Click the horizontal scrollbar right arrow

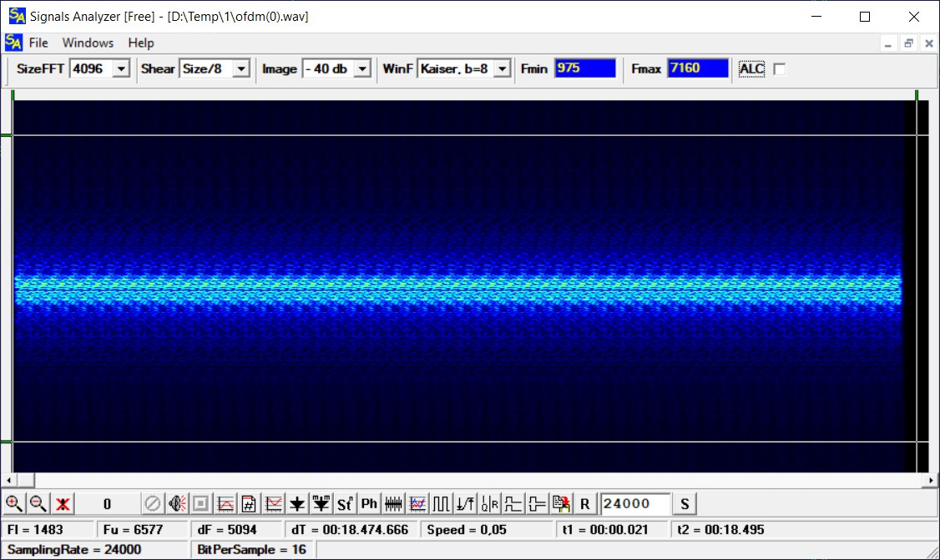931,480
